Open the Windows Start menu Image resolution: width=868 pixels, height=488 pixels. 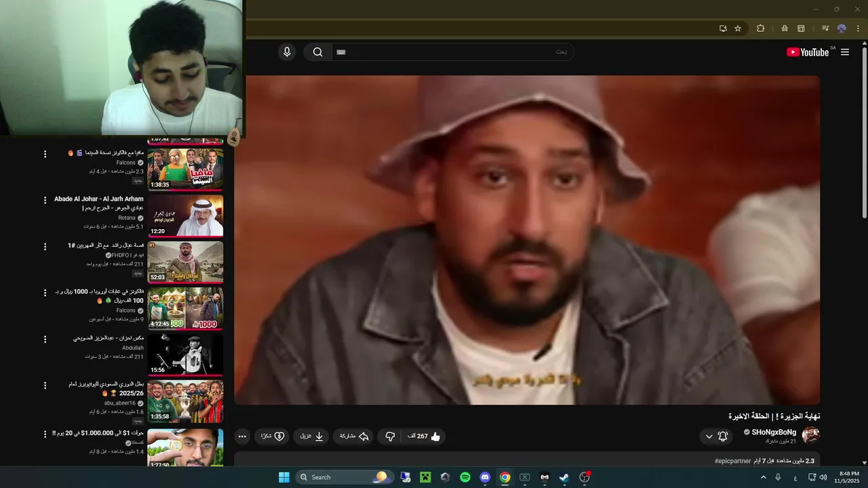click(283, 477)
